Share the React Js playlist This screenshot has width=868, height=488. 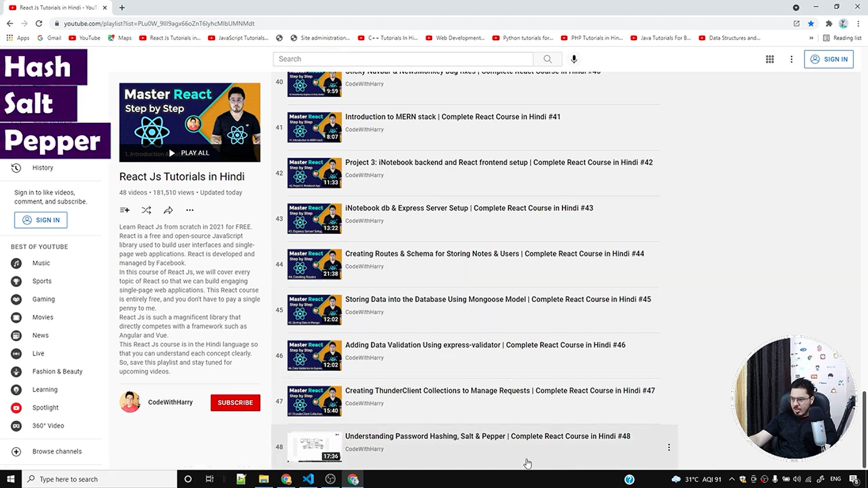[168, 210]
